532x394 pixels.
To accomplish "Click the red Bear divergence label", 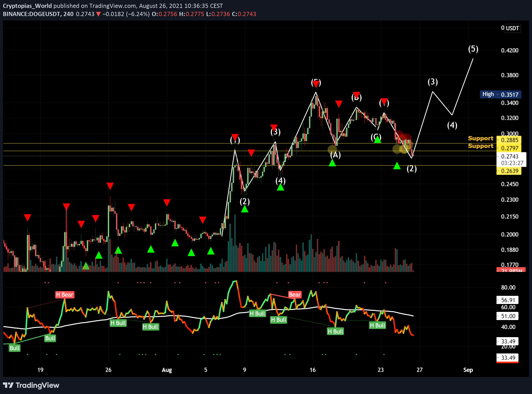I will [x=295, y=295].
